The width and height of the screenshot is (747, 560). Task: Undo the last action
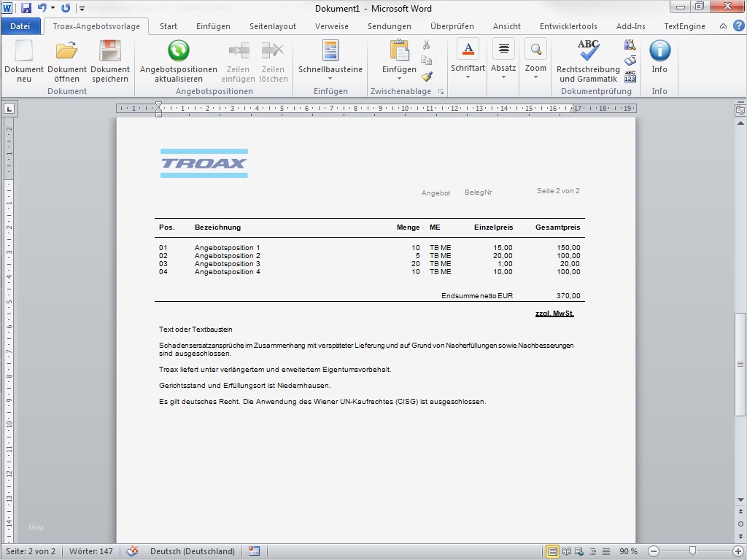pos(42,8)
